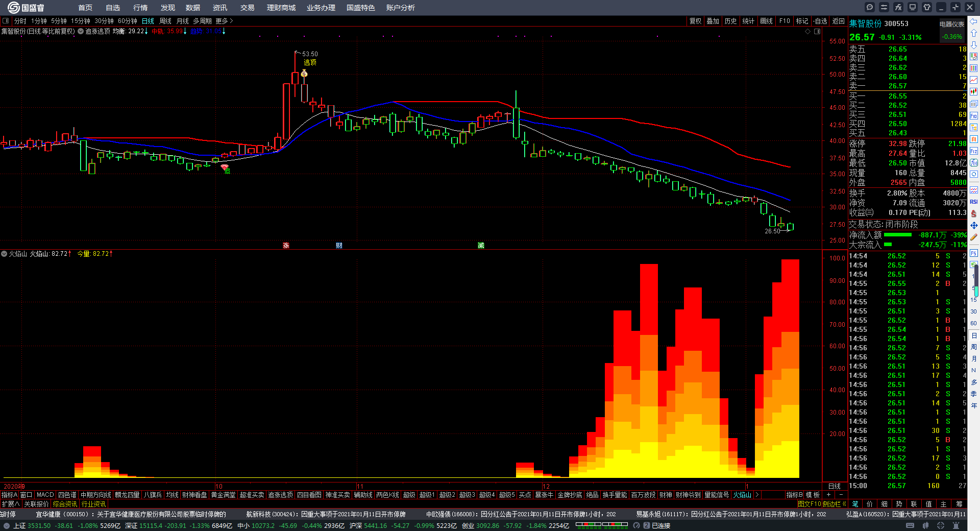Toggle the 复权 price adjustment button

coord(695,21)
